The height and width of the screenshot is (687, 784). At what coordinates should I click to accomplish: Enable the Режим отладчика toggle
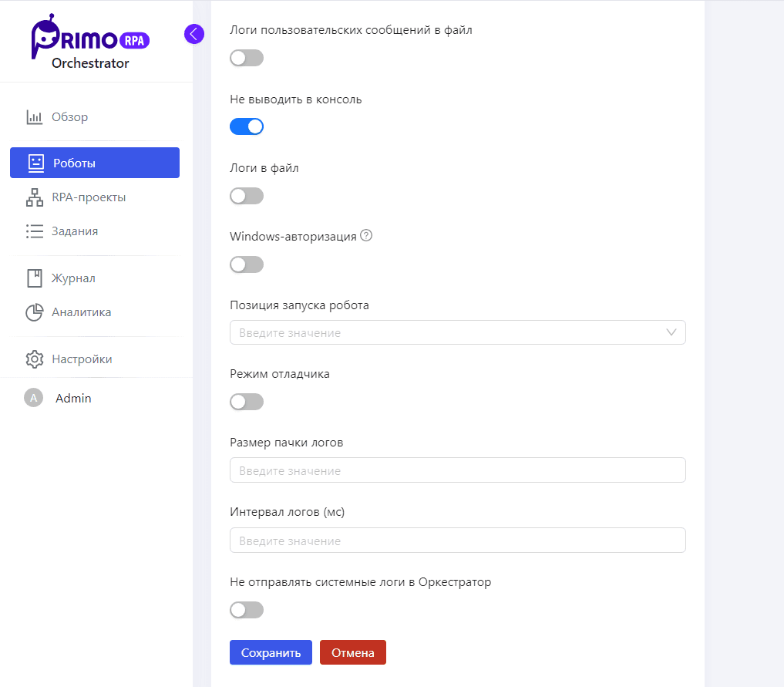point(247,402)
